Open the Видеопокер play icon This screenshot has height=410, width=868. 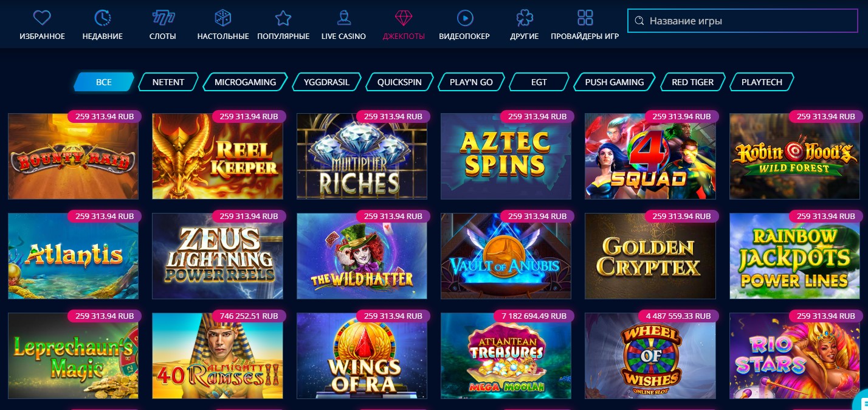coord(464,17)
